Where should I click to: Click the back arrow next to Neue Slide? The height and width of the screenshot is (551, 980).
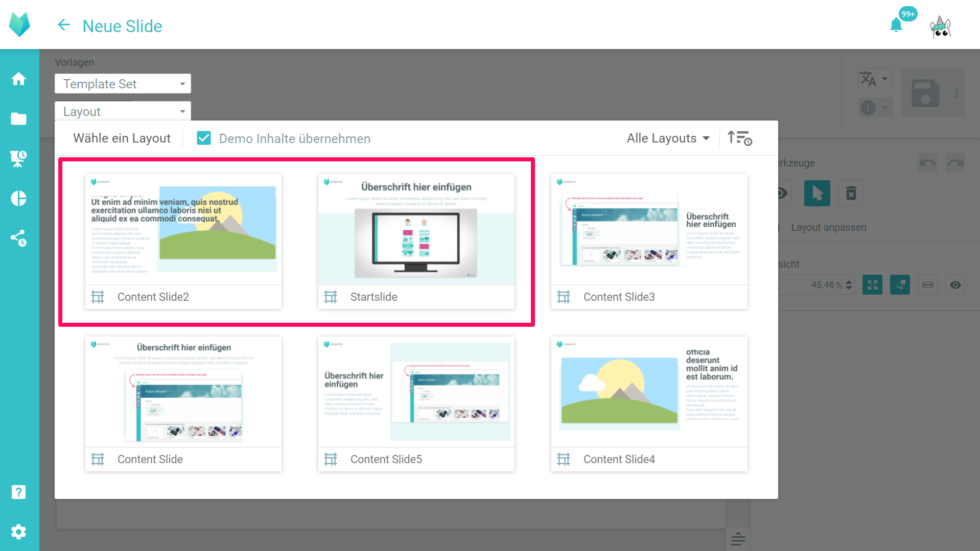click(64, 25)
